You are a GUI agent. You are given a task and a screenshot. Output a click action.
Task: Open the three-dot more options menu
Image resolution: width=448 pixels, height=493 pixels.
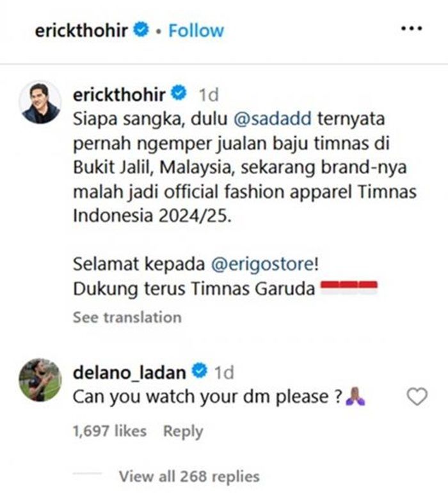(x=412, y=29)
